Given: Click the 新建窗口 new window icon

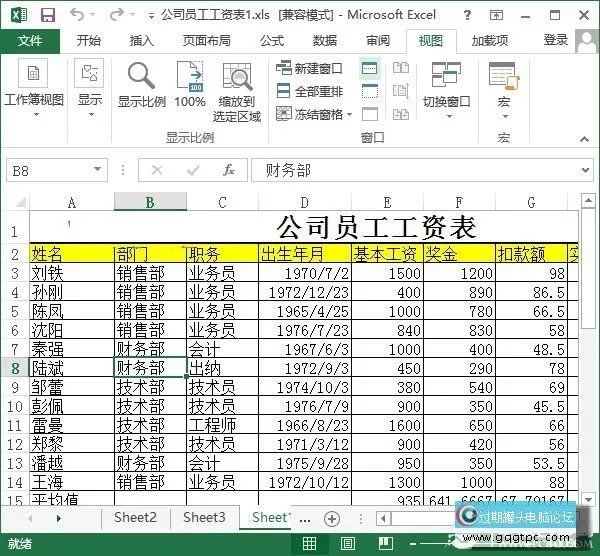Looking at the screenshot, I should click(309, 68).
